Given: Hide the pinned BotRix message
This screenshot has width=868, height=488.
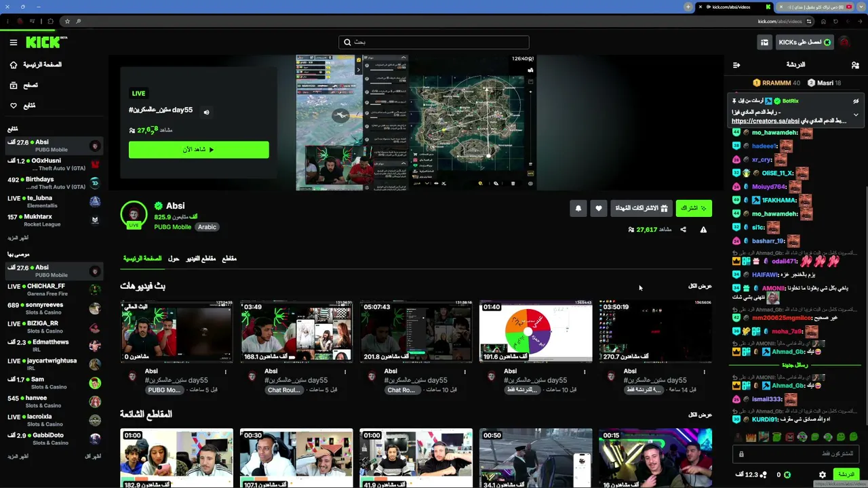Looking at the screenshot, I should [x=856, y=101].
